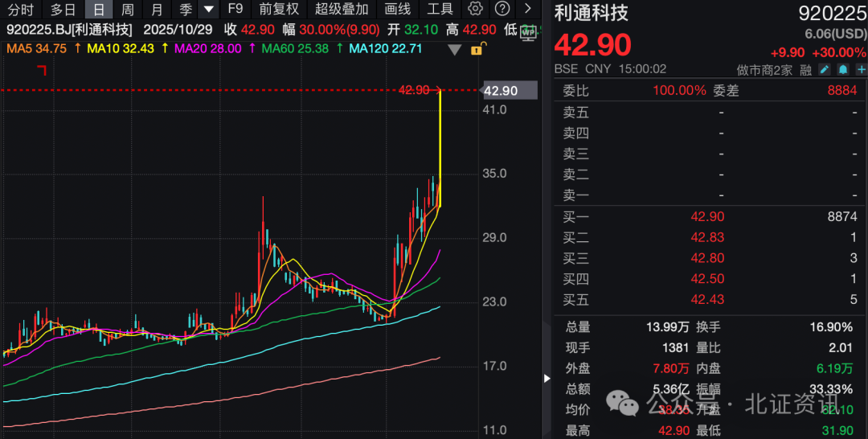Select 买五 bid row at 42.43

point(710,300)
